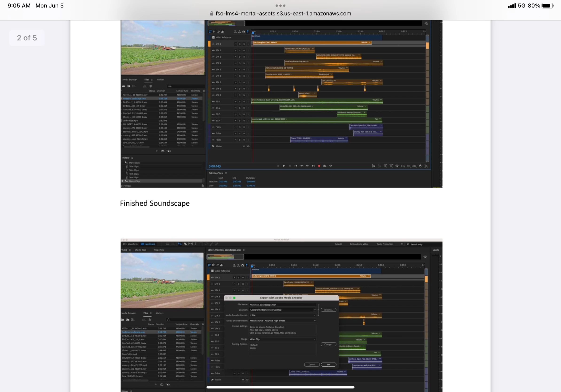Arm record on BG 1 track in top editor
Viewport: 561px width, 392px height.
click(244, 102)
